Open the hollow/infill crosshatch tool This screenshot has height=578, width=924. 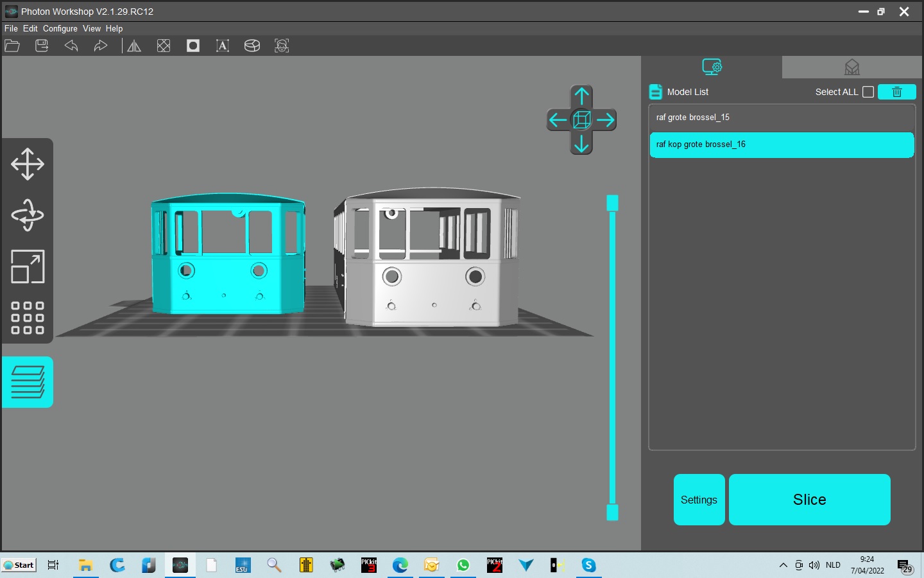pos(164,46)
